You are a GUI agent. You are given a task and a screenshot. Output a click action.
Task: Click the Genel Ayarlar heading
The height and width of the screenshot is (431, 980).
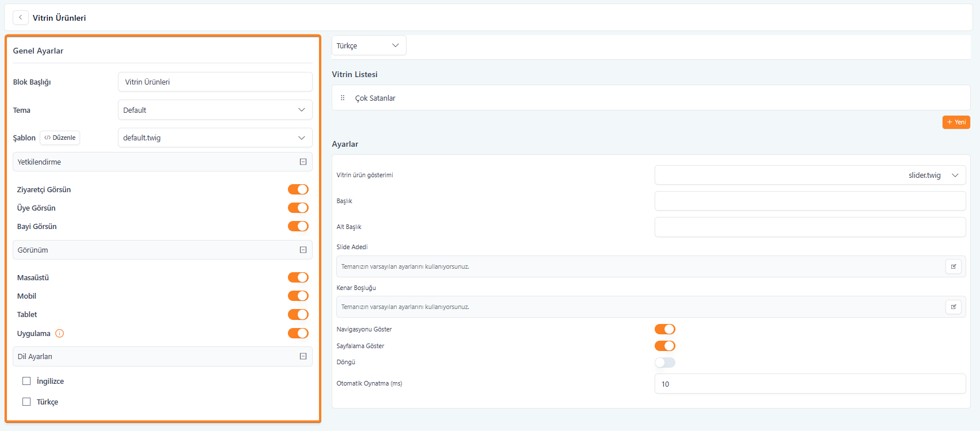click(38, 51)
